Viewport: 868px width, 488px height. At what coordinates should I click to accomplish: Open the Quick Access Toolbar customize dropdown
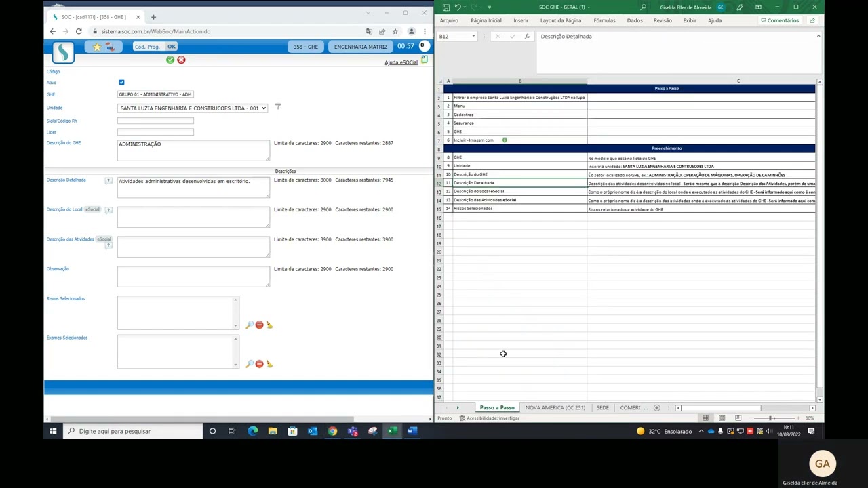(x=490, y=7)
